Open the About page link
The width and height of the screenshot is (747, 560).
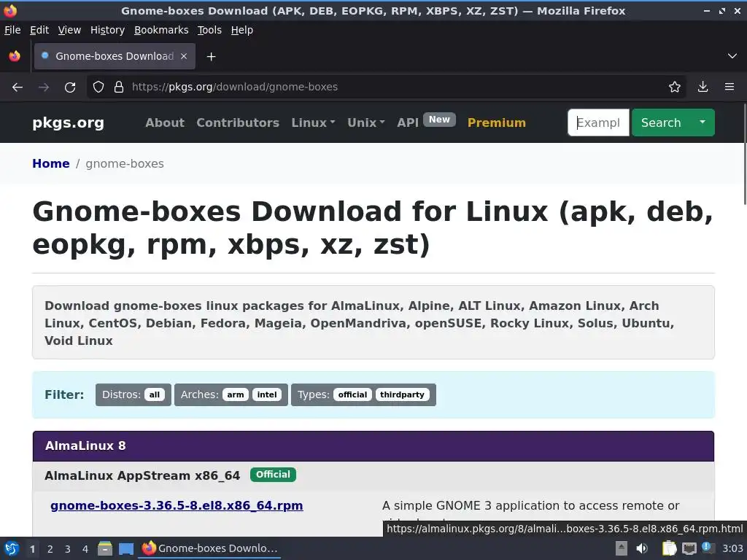pos(165,122)
